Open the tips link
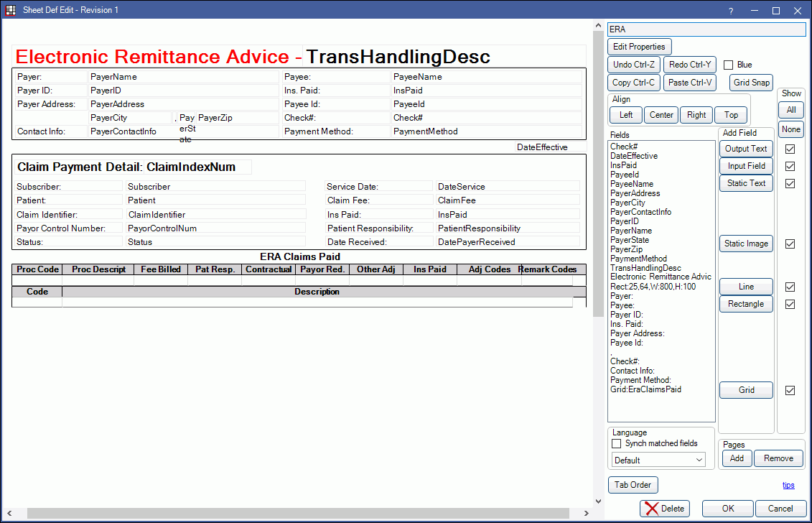 (x=788, y=485)
